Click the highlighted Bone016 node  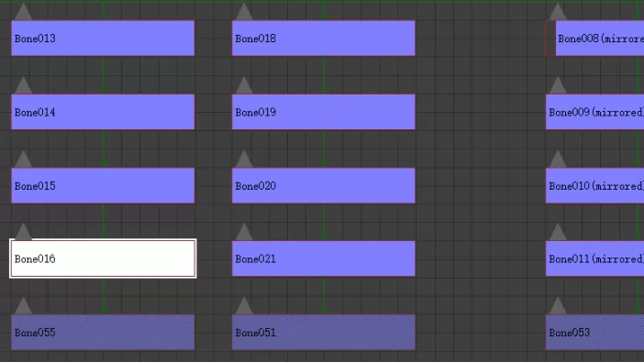[103, 258]
